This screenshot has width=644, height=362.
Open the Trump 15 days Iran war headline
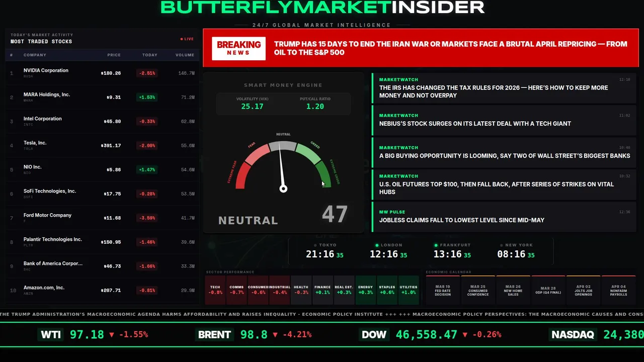(x=451, y=48)
